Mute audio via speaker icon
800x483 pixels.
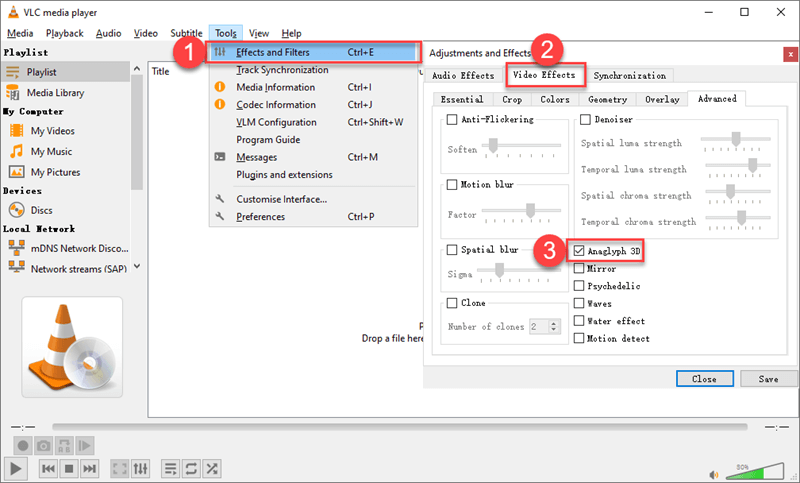pos(714,475)
